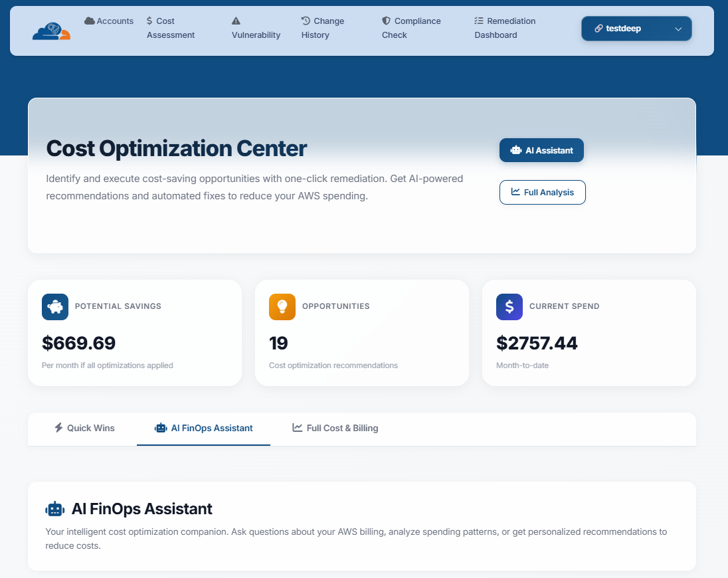Click the Cost Optimization Center heading
This screenshot has height=578, width=728.
177,149
